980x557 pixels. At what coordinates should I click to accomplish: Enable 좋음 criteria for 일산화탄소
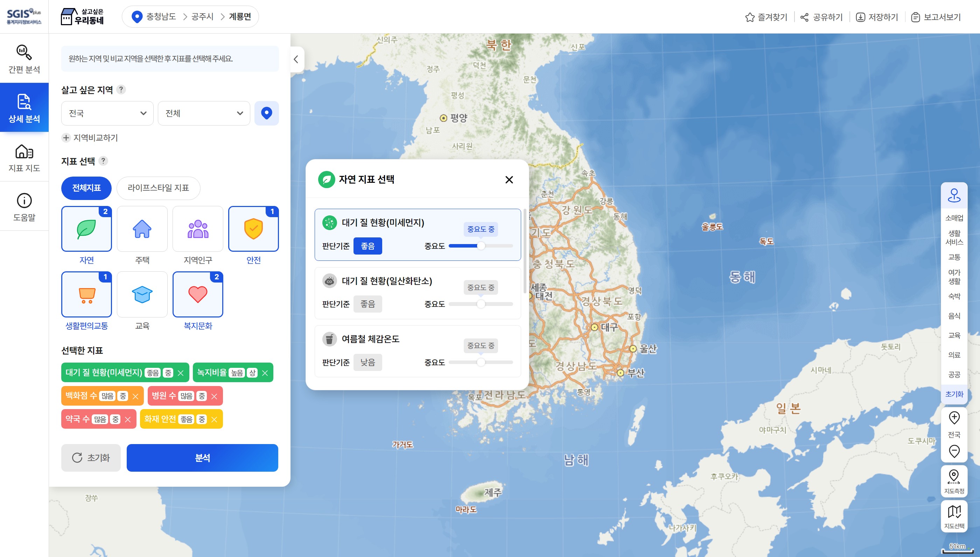pos(368,304)
